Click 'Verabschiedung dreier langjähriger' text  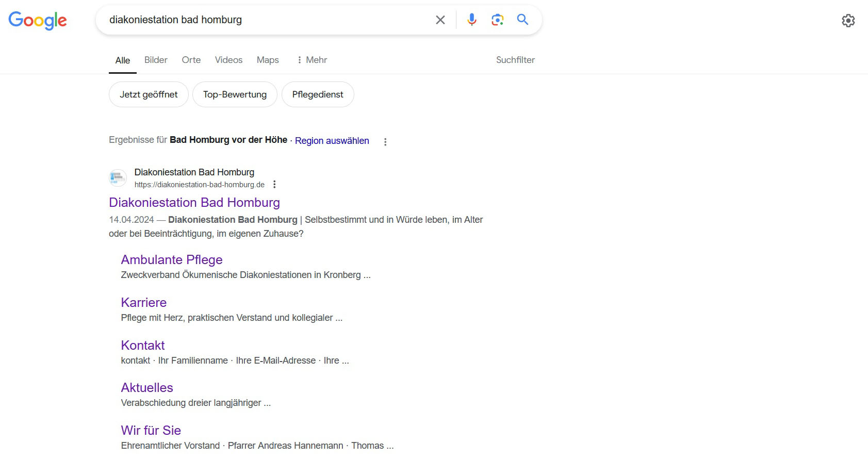tap(191, 403)
